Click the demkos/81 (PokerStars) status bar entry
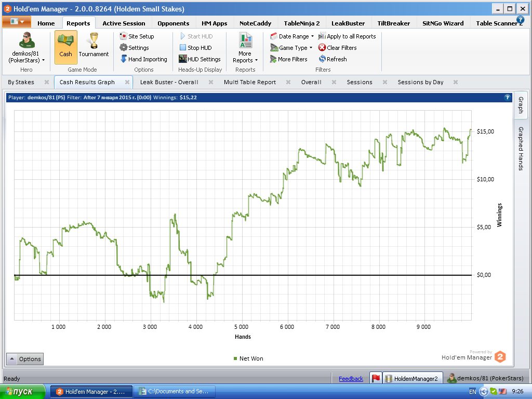 click(x=485, y=378)
